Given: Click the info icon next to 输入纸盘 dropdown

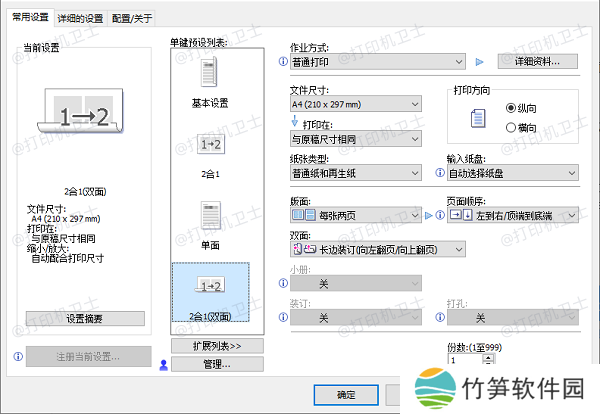Looking at the screenshot, I should coord(439,172).
